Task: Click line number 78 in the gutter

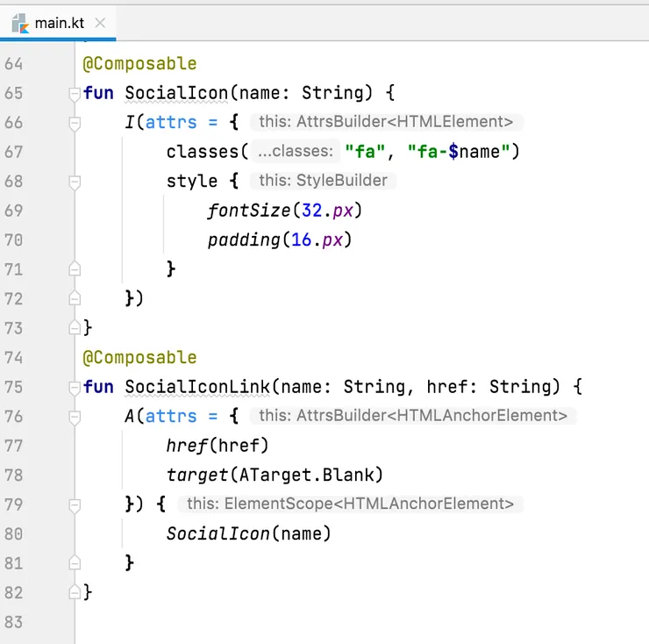Action: pos(14,476)
